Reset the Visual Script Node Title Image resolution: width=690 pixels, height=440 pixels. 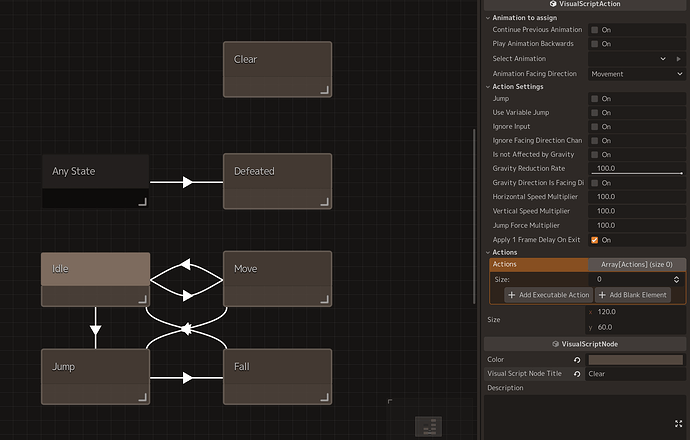point(577,374)
